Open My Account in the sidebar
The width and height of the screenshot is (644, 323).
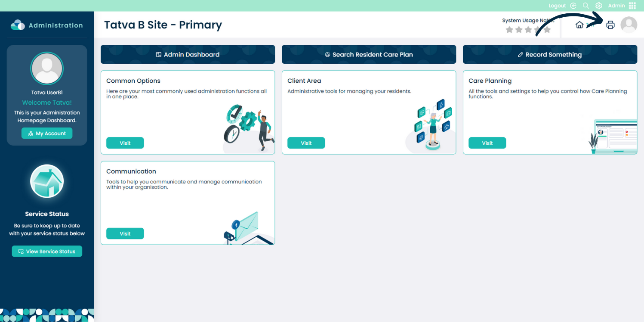47,134
